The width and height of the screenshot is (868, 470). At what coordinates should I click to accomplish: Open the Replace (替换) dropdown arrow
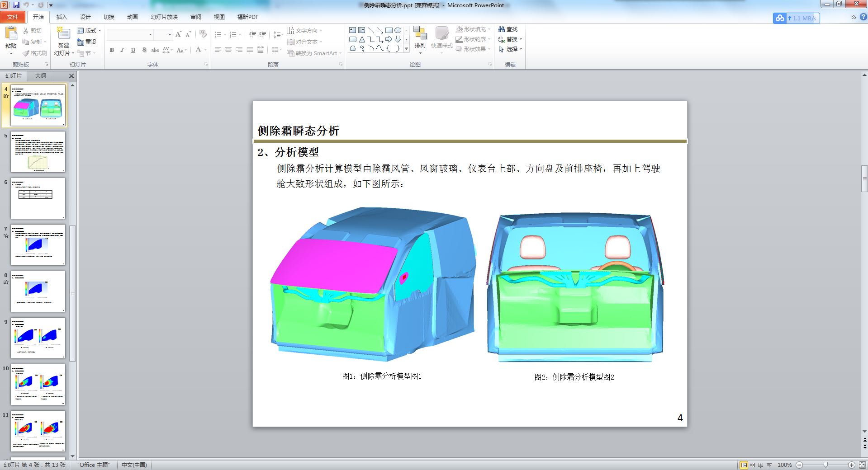[x=521, y=39]
